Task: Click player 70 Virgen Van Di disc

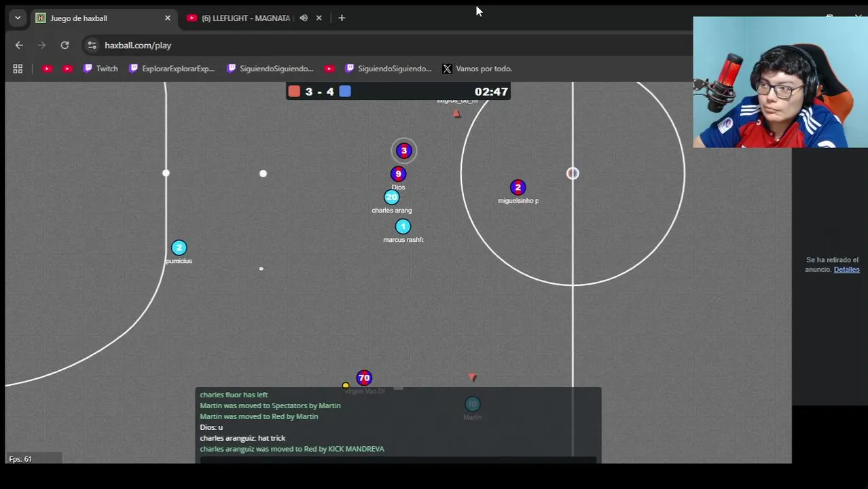Action: point(364,378)
